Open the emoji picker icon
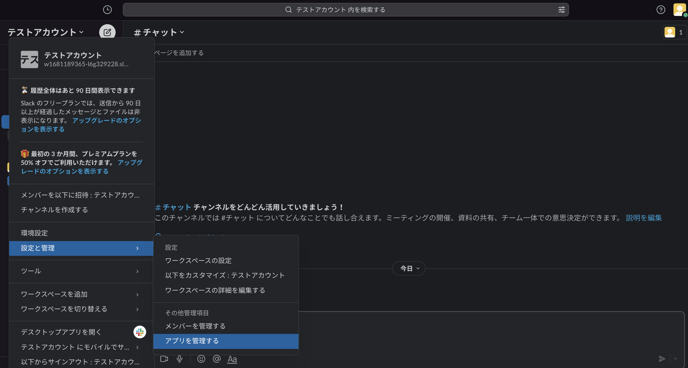Image resolution: width=688 pixels, height=368 pixels. (201, 359)
